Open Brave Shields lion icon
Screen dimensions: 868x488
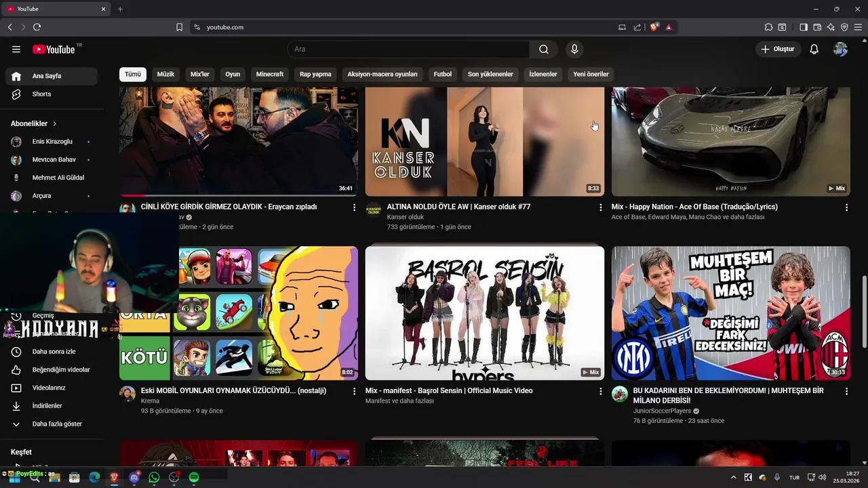click(654, 27)
